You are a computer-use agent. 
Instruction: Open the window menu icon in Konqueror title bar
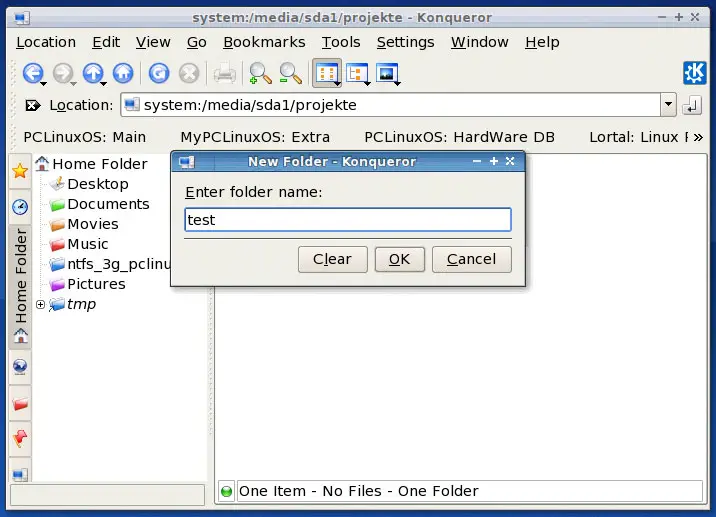(x=21, y=18)
